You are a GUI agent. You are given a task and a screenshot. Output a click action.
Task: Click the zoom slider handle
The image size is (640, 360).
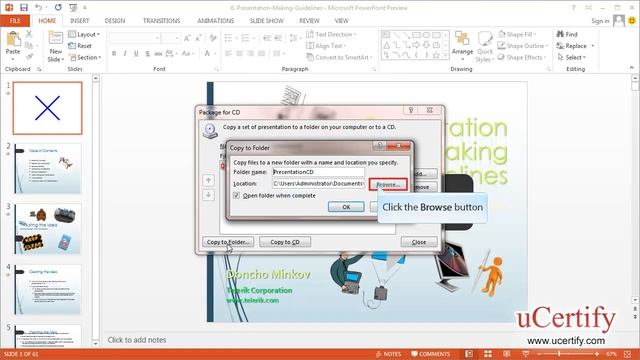tap(559, 354)
